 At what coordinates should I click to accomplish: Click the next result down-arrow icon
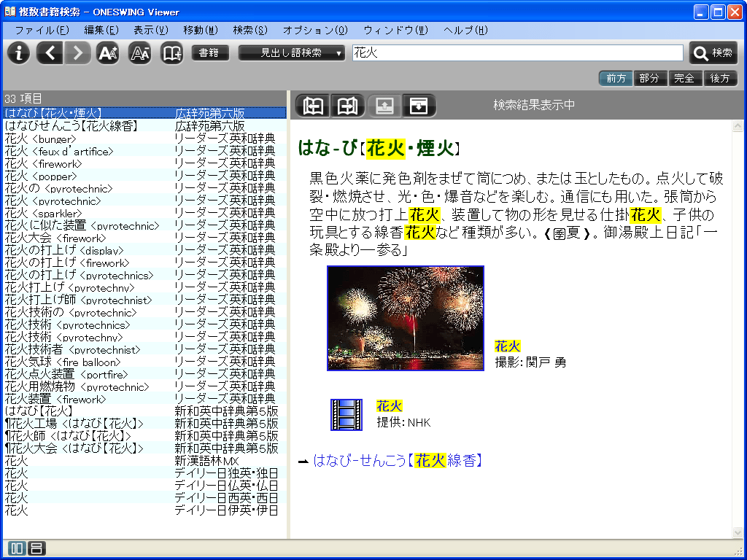click(419, 106)
